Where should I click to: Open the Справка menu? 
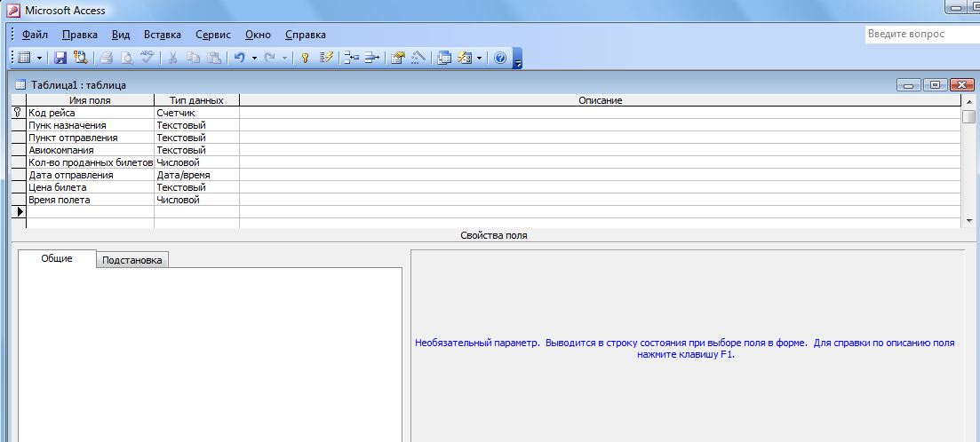tap(305, 35)
